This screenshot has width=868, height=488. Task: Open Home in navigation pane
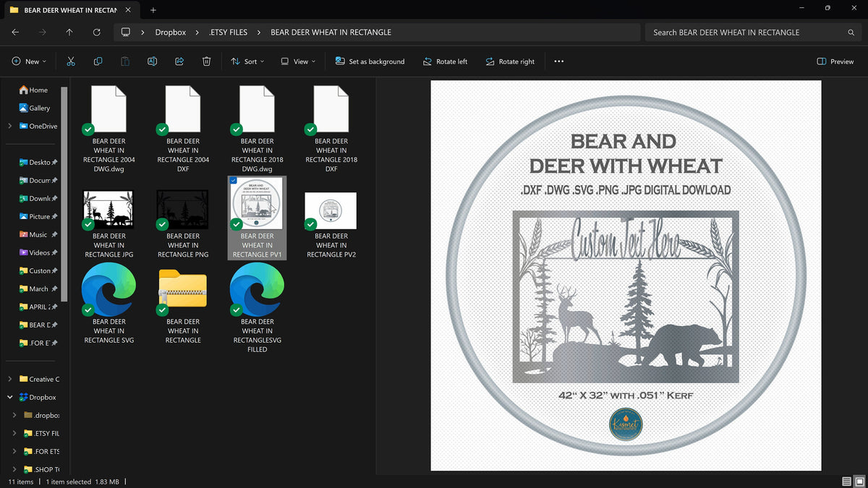click(33, 90)
